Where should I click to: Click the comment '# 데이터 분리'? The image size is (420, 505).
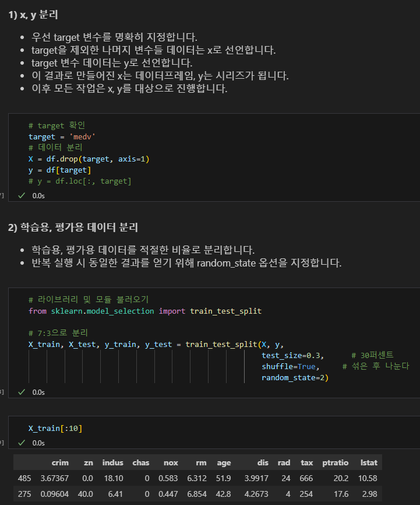tap(55, 148)
